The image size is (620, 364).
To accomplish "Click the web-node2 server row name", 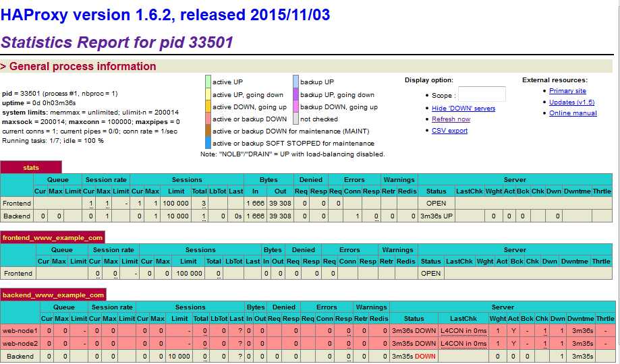I will [20, 344].
